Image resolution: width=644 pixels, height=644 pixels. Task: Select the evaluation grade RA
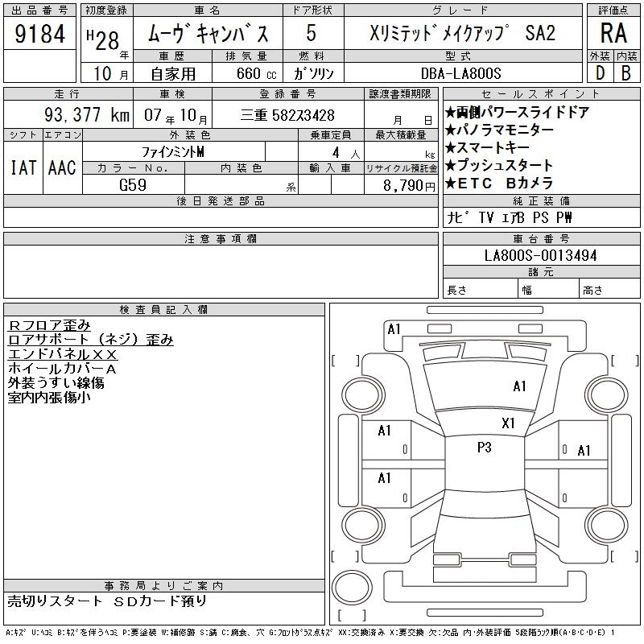pyautogui.click(x=613, y=33)
